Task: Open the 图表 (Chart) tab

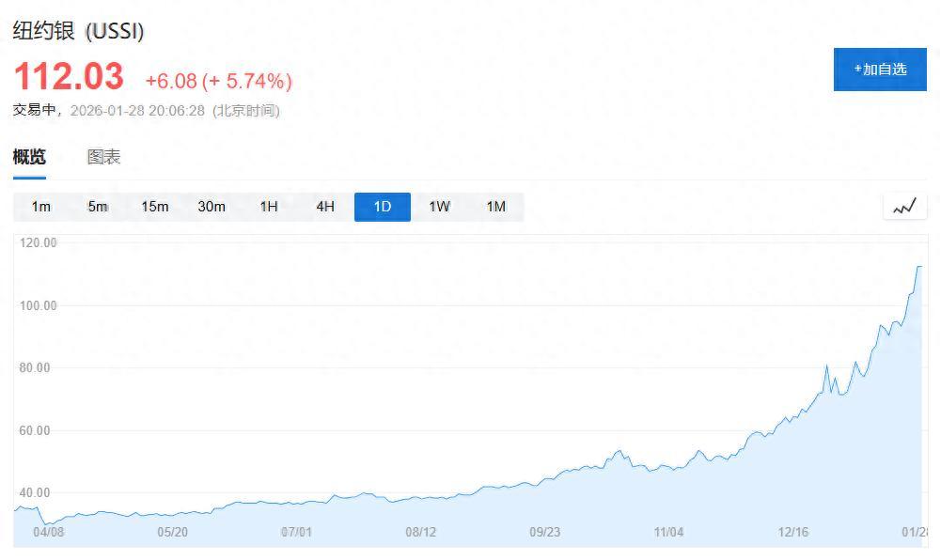Action: tap(102, 157)
